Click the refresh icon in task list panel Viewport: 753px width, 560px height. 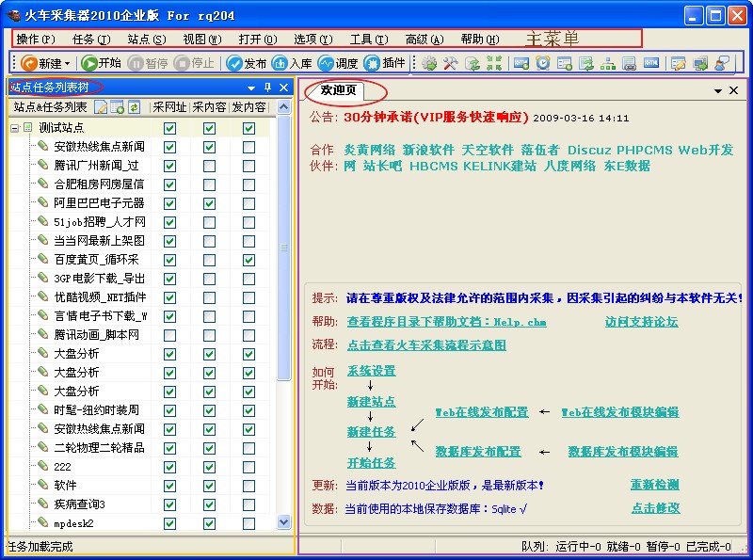coord(134,107)
